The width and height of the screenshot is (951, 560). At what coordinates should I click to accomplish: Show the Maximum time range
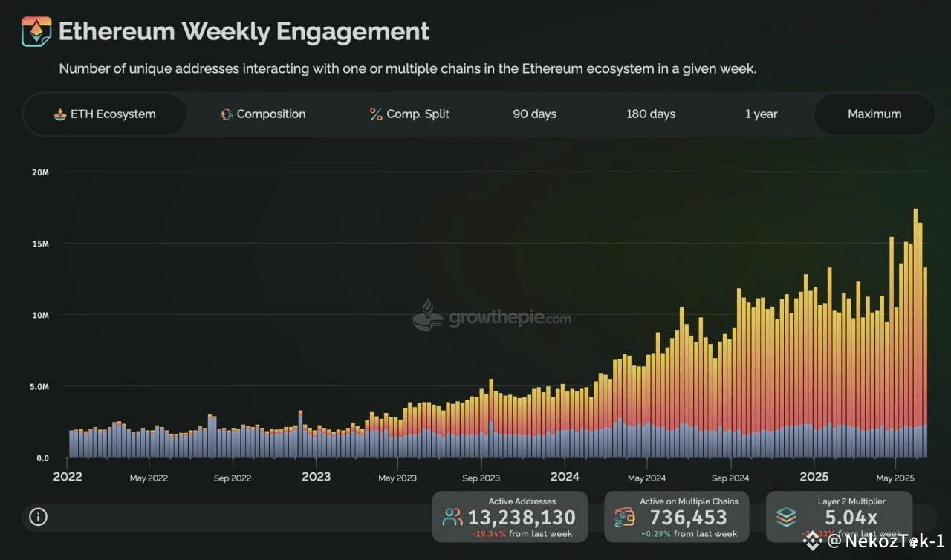click(874, 114)
